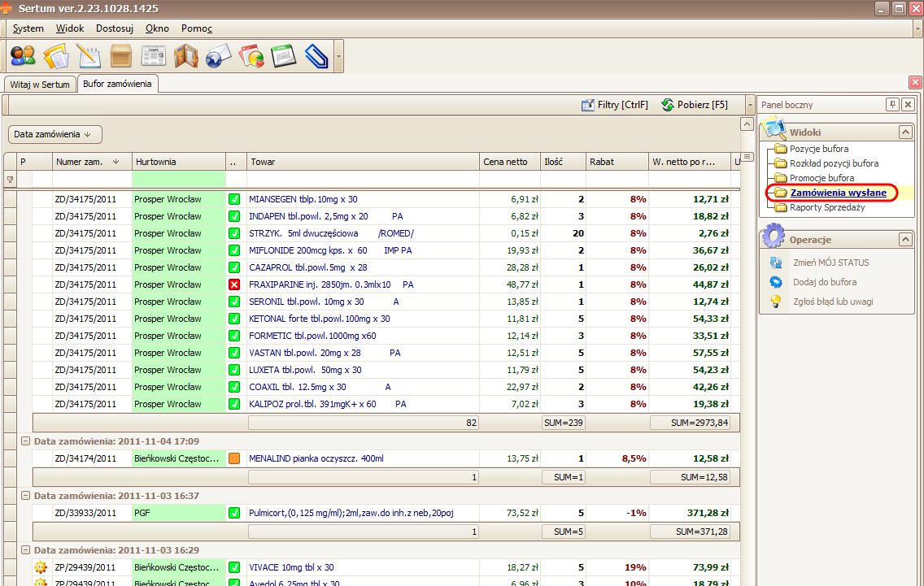Open the pie chart reports toolbar icon
The image size is (924, 586).
pyautogui.click(x=251, y=56)
